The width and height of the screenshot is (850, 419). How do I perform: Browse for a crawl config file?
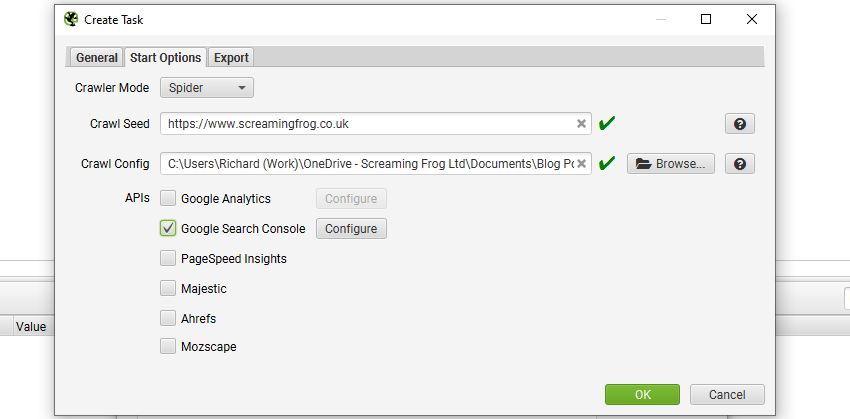tap(671, 164)
